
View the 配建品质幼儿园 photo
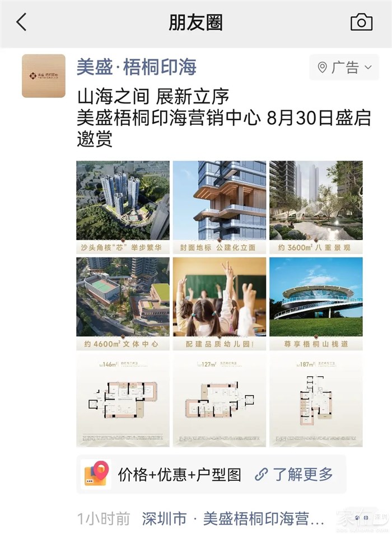click(220, 304)
